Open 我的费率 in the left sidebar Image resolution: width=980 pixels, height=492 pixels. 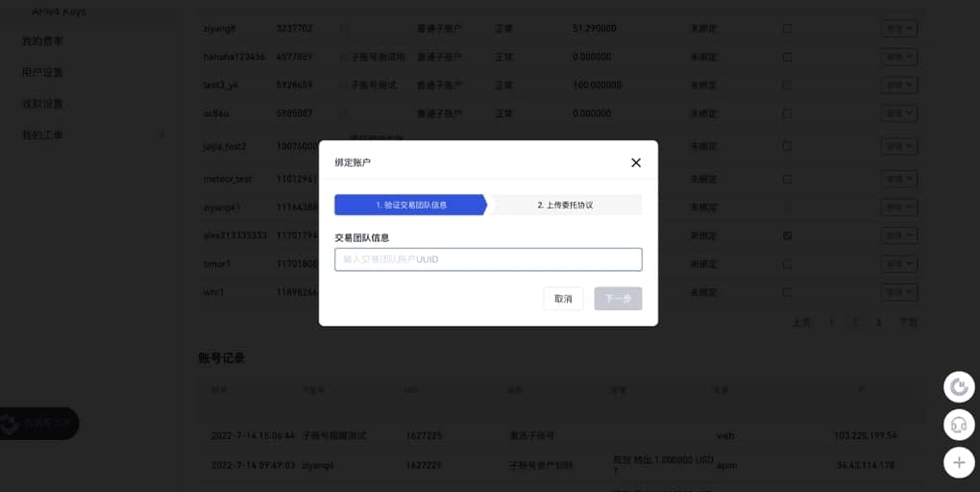(x=42, y=41)
